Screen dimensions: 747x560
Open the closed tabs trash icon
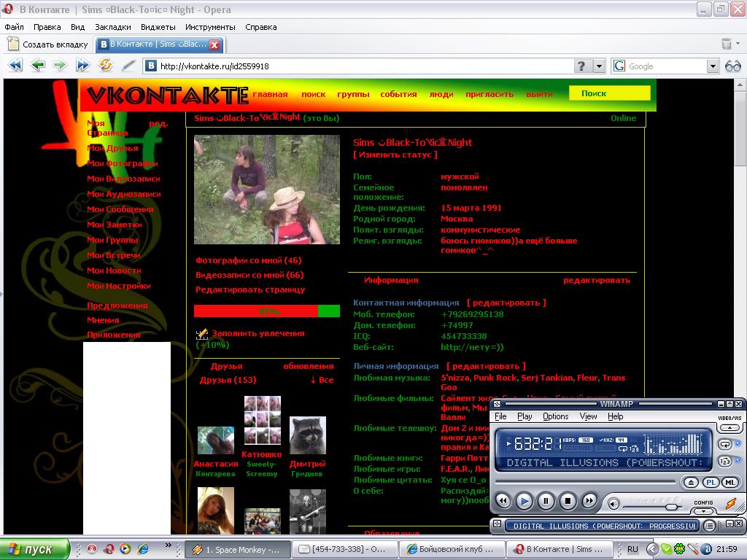[727, 44]
